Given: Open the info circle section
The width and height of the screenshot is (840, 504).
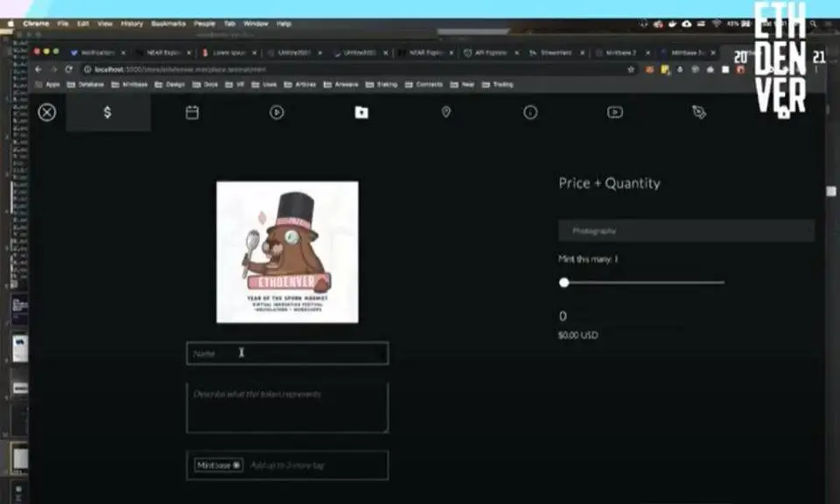Looking at the screenshot, I should tap(530, 113).
